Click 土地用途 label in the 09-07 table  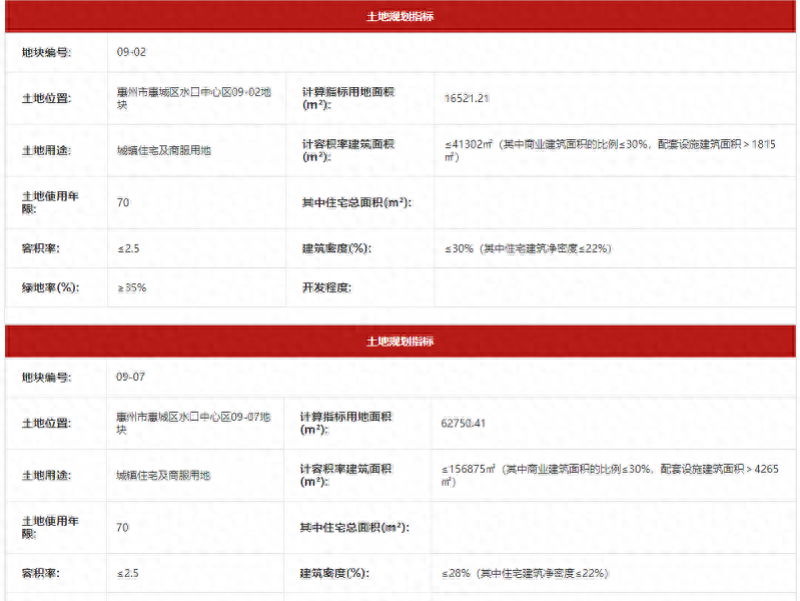[x=46, y=475]
